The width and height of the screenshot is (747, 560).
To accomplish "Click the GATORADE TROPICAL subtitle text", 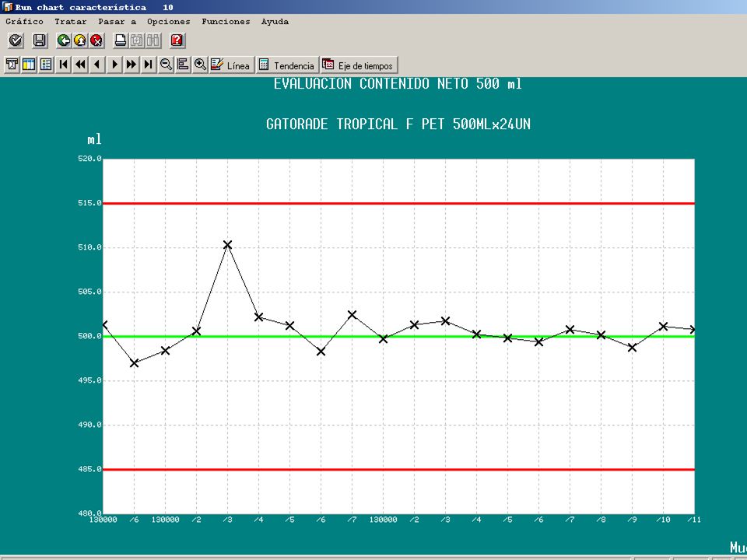I will click(398, 124).
